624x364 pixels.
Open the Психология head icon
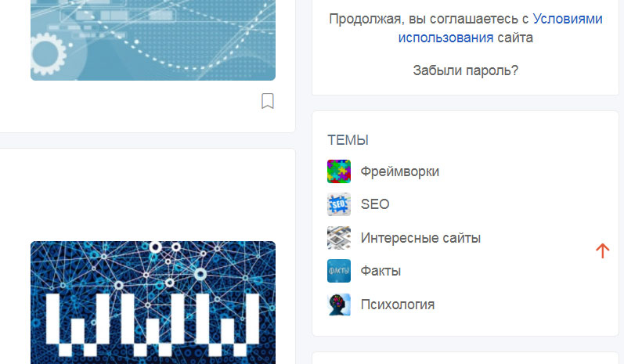pos(339,305)
